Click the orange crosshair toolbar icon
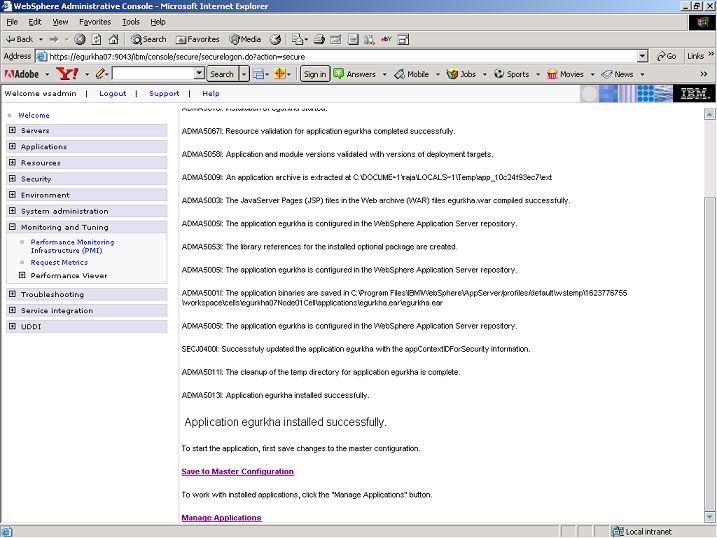 coord(280,74)
